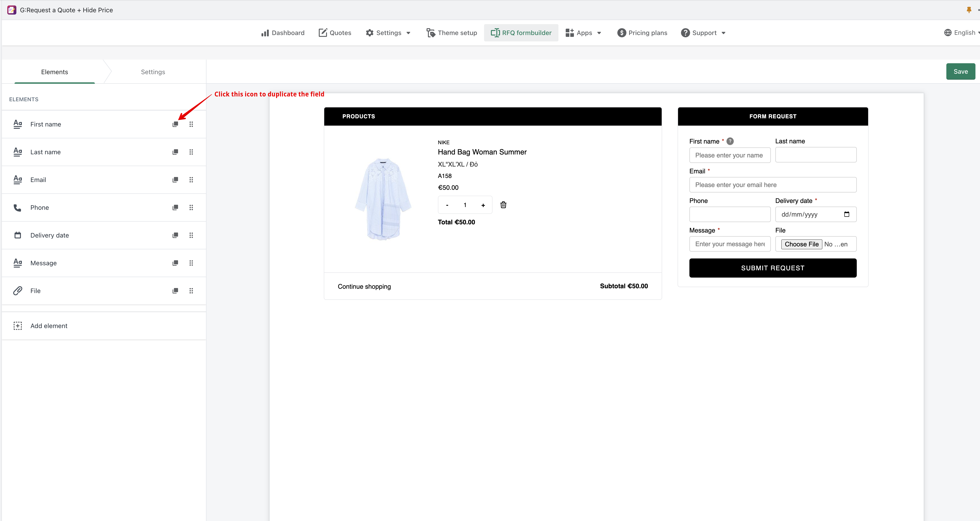Expand the Support dropdown menu
This screenshot has height=521, width=980.
704,33
